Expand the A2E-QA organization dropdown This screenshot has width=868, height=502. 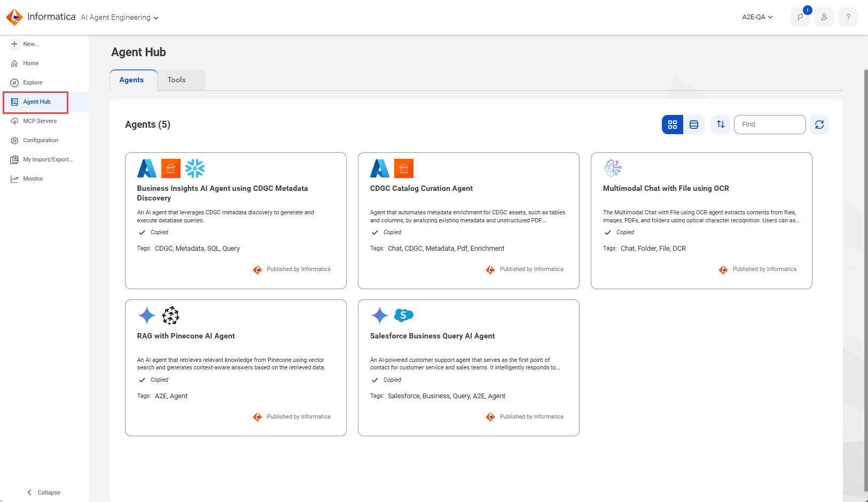[x=757, y=17]
